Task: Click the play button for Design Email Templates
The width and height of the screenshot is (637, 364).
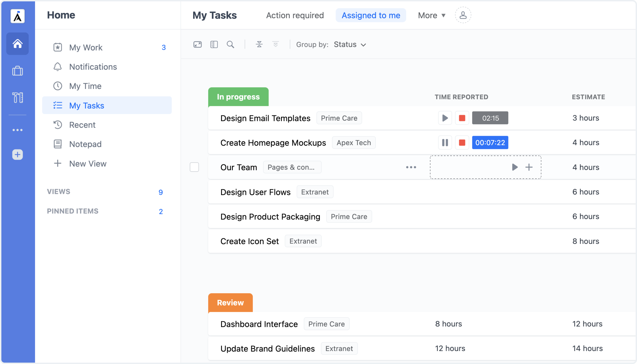Action: [445, 118]
